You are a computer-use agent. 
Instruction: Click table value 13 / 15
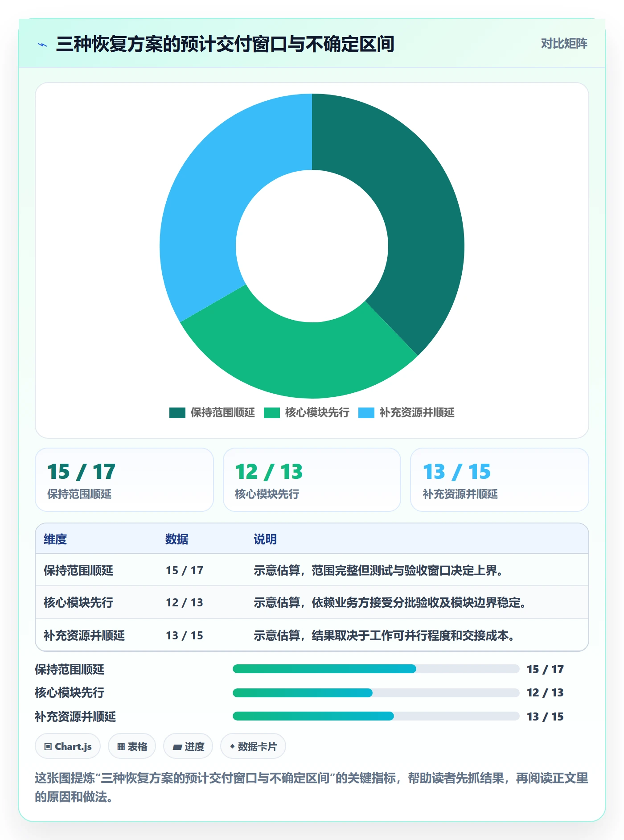click(185, 635)
